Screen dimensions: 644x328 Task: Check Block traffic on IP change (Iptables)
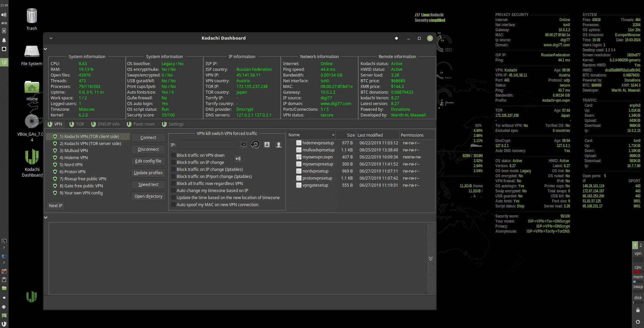coord(173,170)
